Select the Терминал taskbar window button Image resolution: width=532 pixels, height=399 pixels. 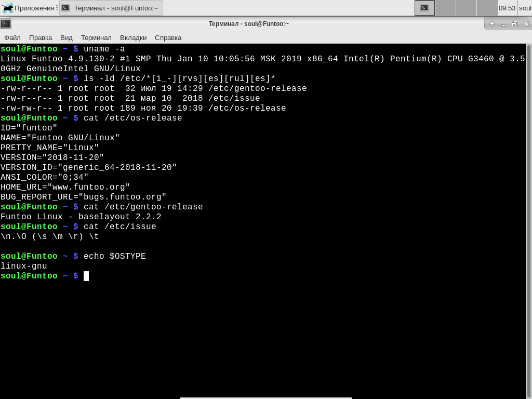(111, 8)
